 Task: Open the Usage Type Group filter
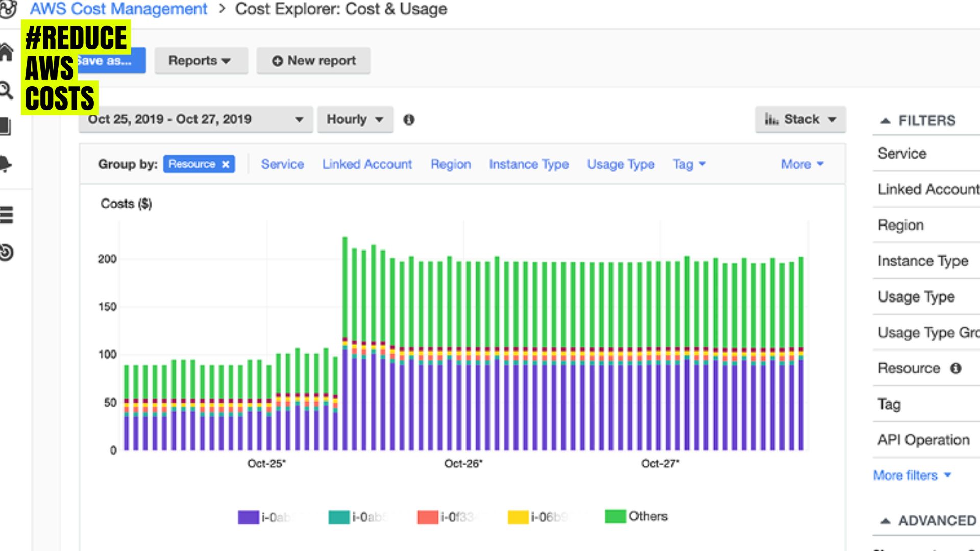point(926,333)
